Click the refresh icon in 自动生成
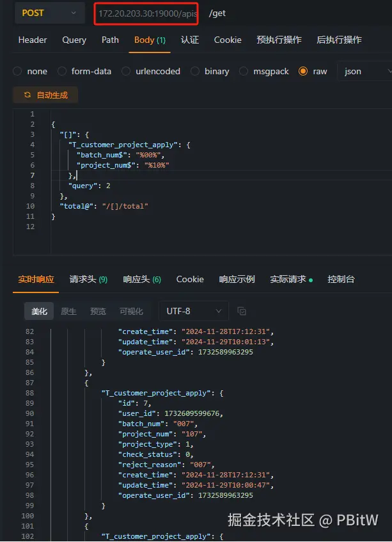 point(27,95)
